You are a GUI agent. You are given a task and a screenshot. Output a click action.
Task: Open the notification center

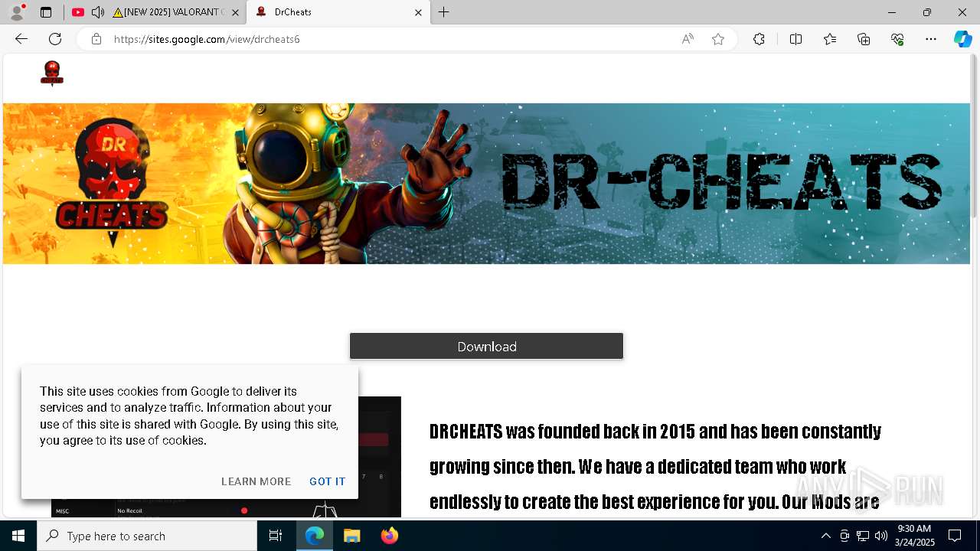click(x=955, y=536)
